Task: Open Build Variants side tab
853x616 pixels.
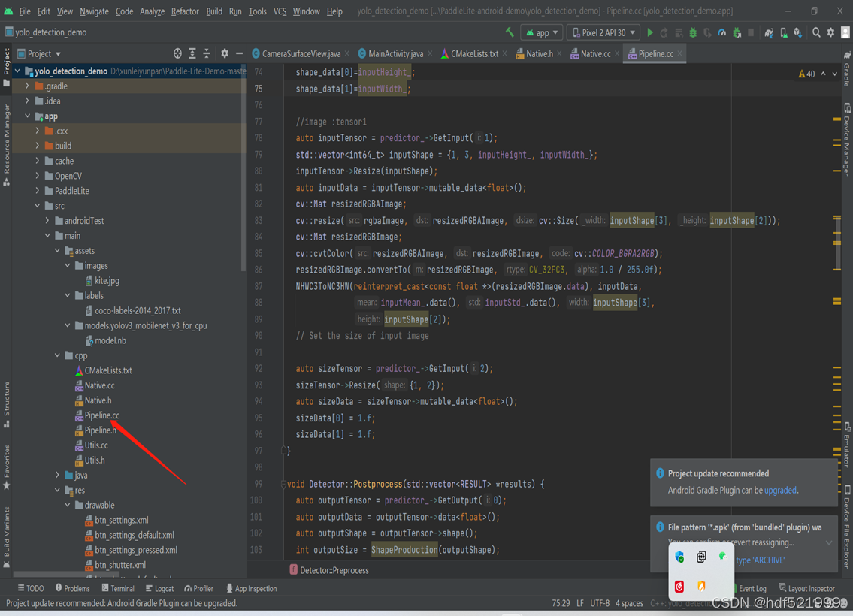Action: 7,536
